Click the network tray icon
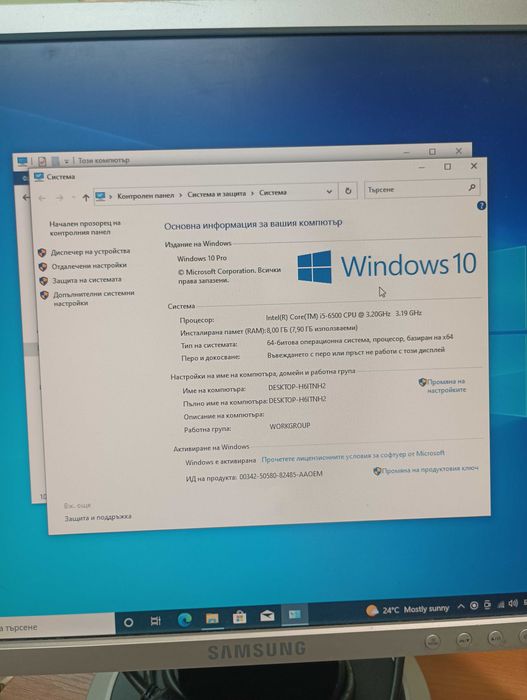 (501, 604)
